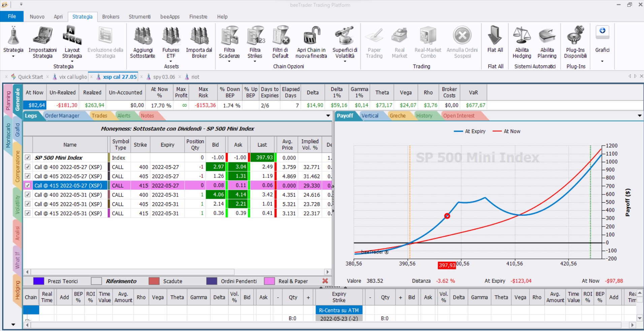Click Apri Chain in nuova finestra

[x=311, y=42]
